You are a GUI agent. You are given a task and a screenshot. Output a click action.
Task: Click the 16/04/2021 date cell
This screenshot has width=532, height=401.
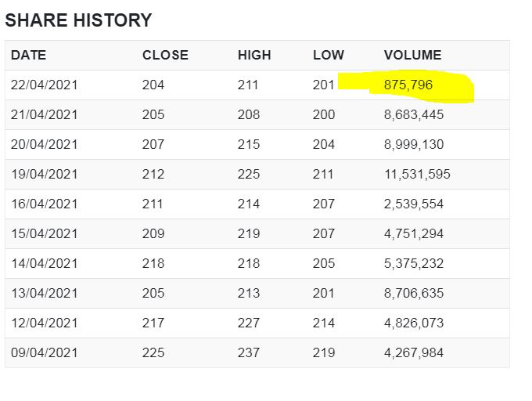pyautogui.click(x=45, y=204)
